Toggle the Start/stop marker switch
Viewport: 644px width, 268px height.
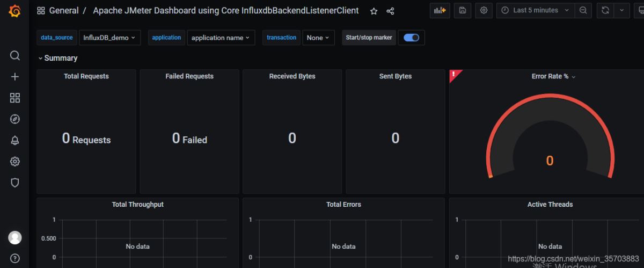[412, 38]
